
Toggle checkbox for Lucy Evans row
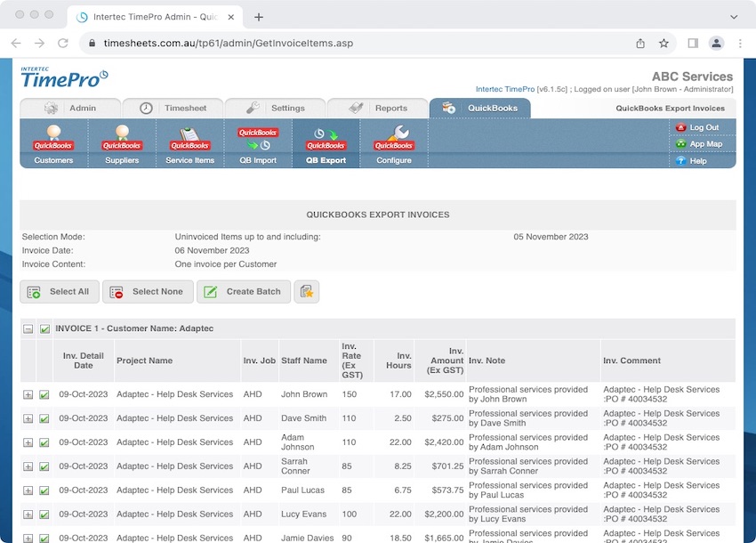44,515
